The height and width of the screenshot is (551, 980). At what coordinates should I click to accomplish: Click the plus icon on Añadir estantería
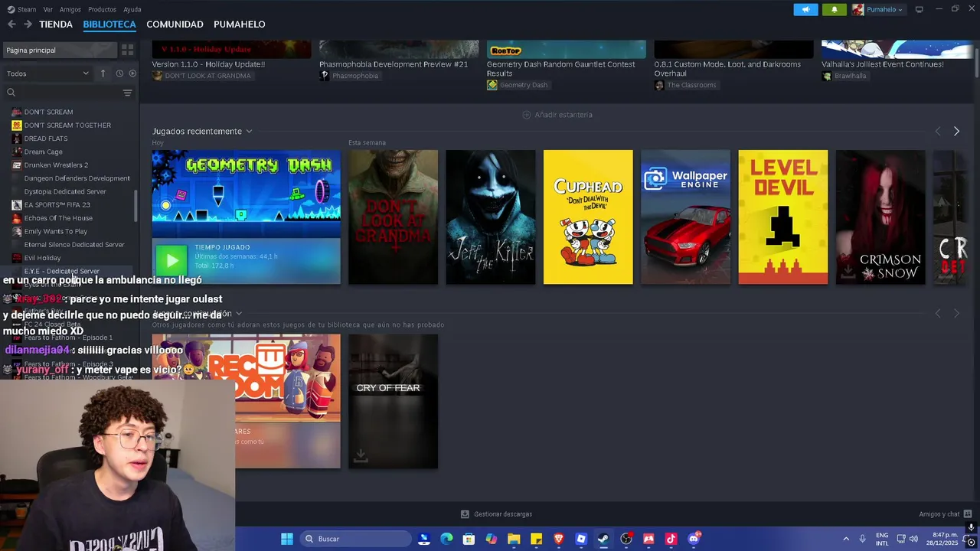[526, 115]
